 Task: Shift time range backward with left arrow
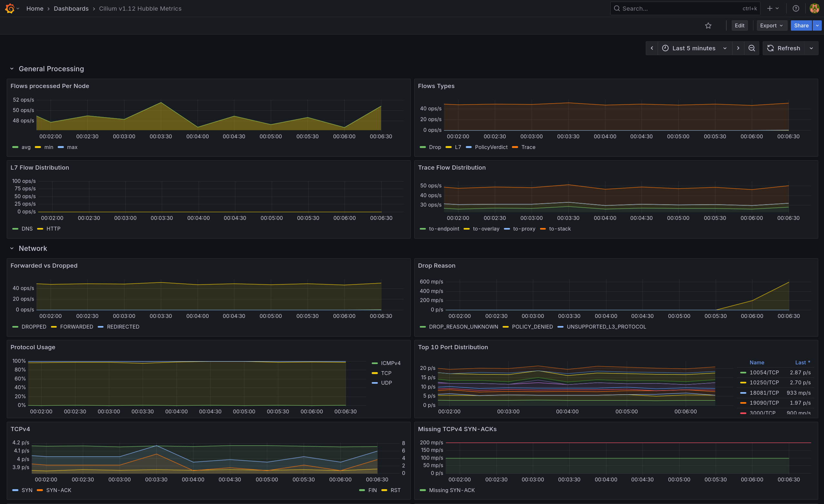652,48
